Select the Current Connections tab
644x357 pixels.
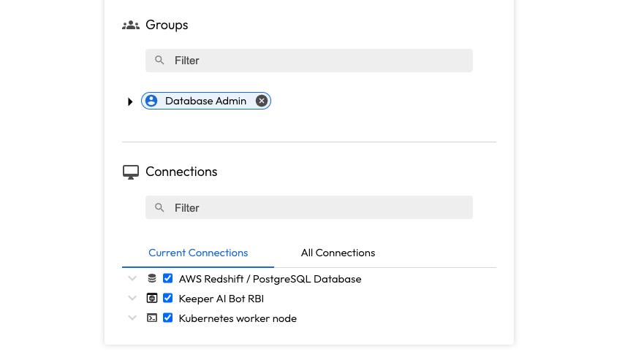click(x=198, y=253)
